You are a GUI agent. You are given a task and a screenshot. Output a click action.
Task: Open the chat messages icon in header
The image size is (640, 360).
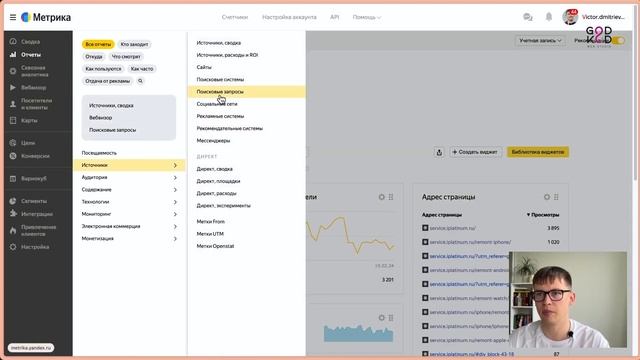pyautogui.click(x=528, y=17)
